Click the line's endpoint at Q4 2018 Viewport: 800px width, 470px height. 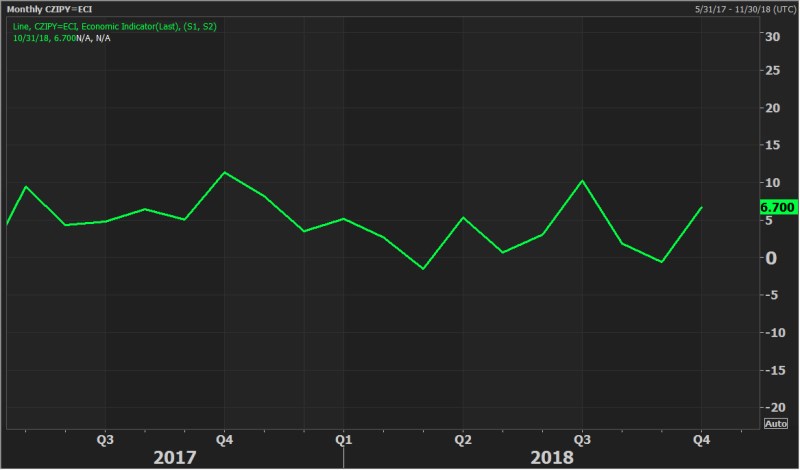701,208
